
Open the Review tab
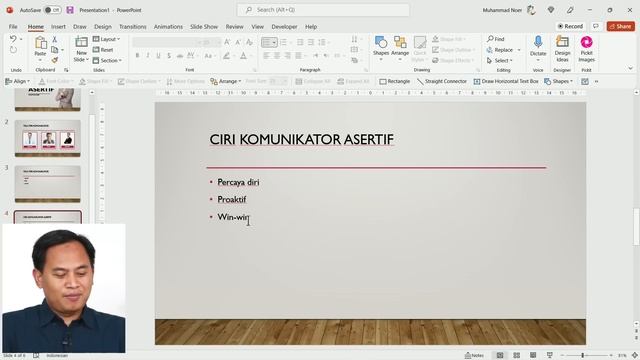pyautogui.click(x=234, y=27)
